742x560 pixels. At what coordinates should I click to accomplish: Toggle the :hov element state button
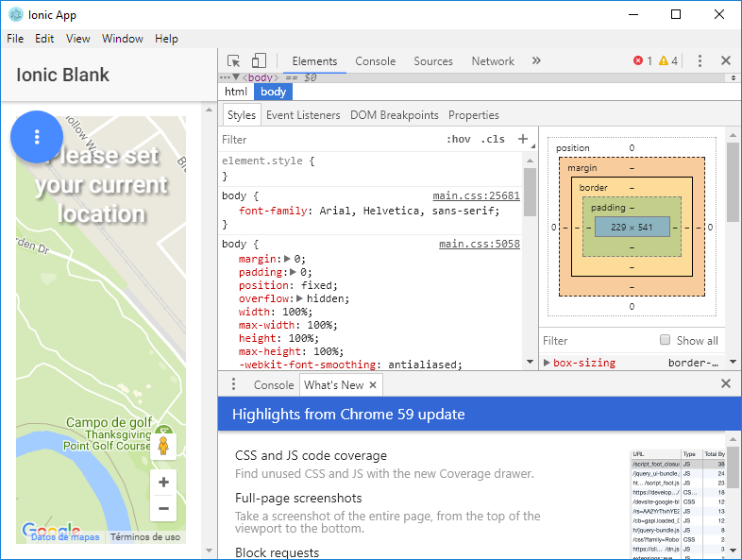(x=458, y=139)
